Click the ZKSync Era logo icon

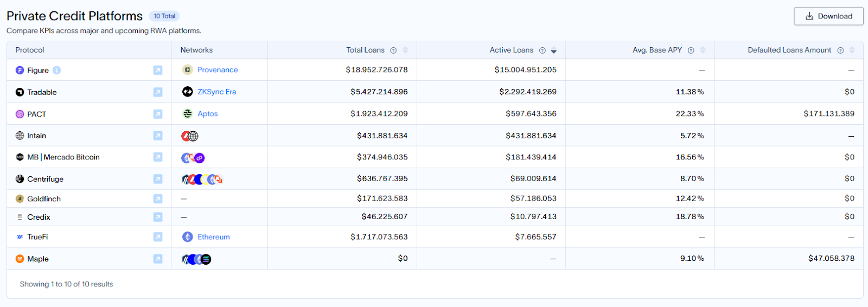(x=188, y=92)
